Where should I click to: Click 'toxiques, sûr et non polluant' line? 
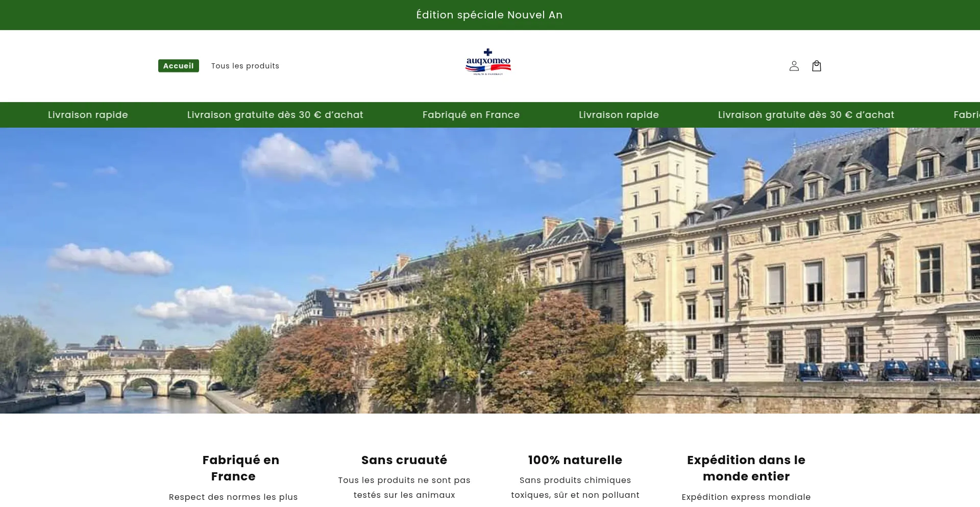point(575,495)
